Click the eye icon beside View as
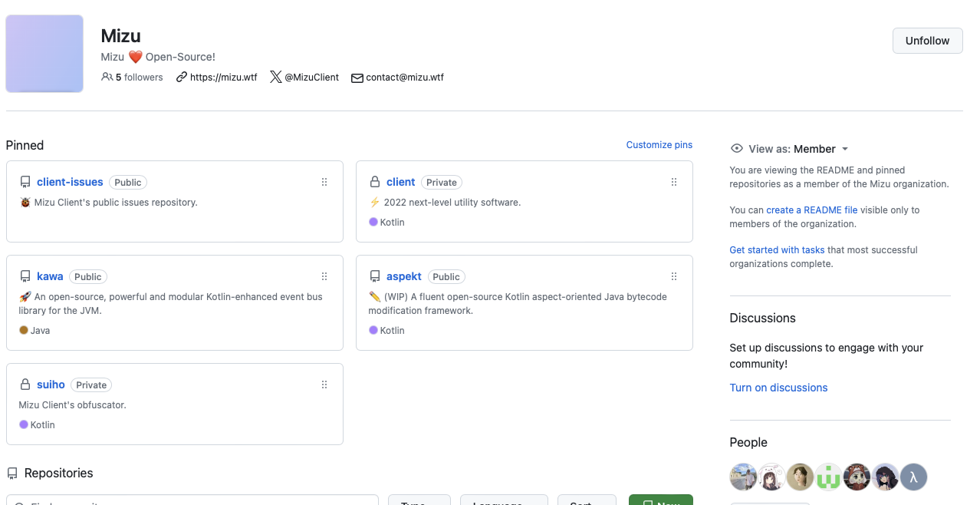 pyautogui.click(x=737, y=149)
